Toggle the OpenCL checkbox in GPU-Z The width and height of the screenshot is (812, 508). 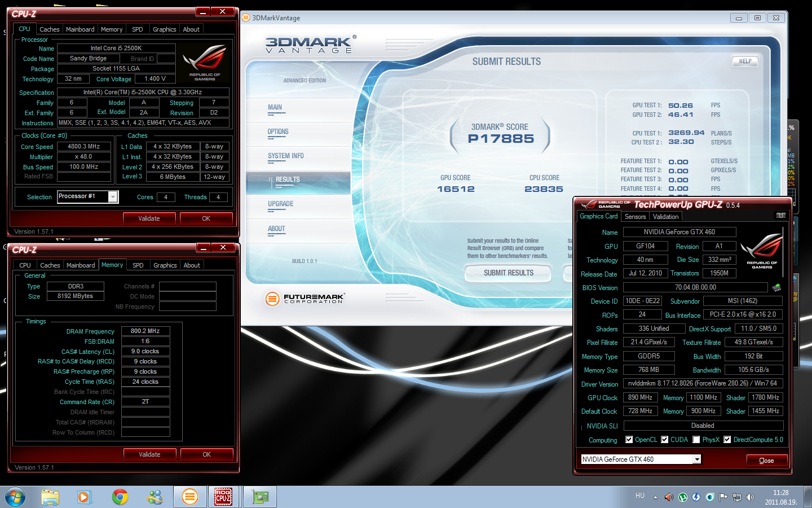tap(629, 440)
